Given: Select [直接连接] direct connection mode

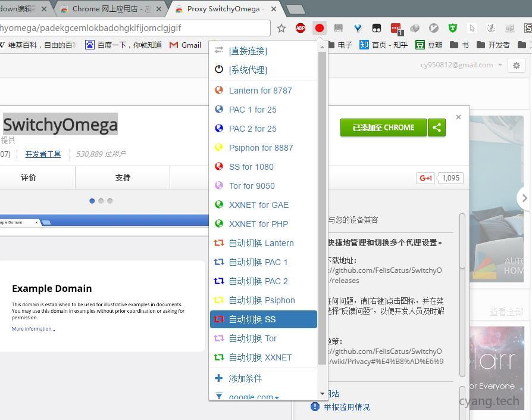Looking at the screenshot, I should pos(248,51).
